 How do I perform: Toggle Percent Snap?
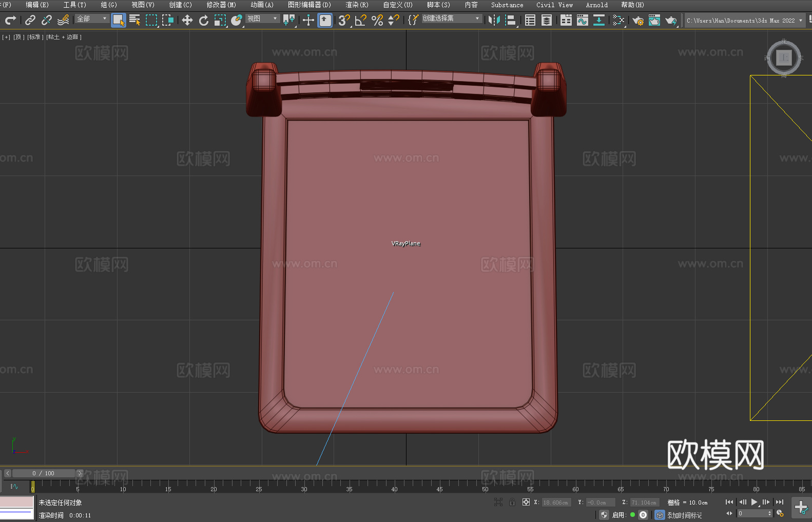pyautogui.click(x=377, y=20)
